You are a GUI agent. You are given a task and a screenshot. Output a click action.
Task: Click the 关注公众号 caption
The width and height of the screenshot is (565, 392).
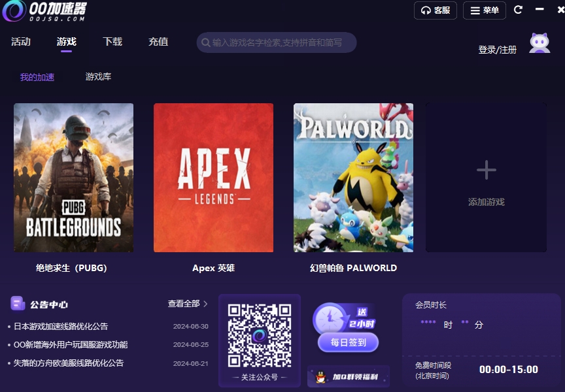[x=260, y=377]
